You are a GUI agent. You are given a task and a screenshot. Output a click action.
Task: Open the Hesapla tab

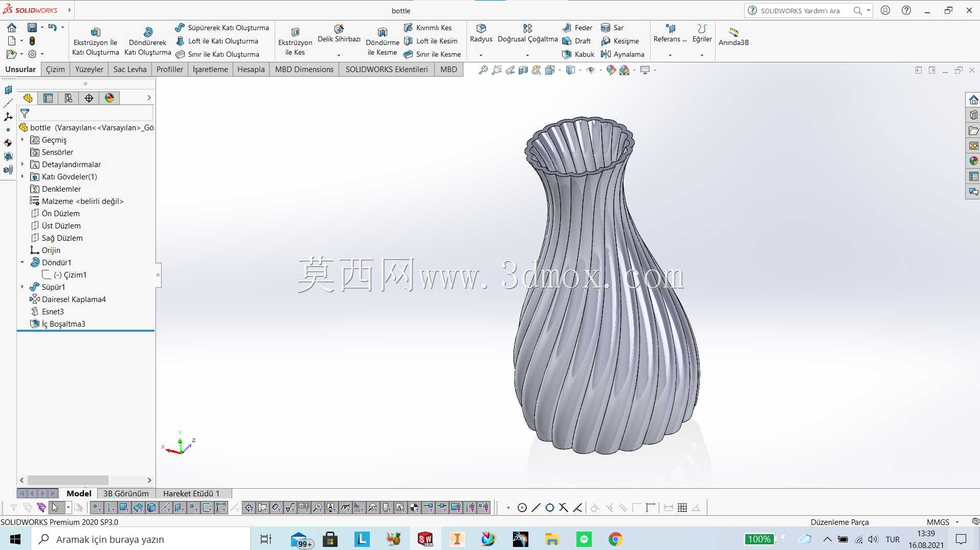point(251,70)
